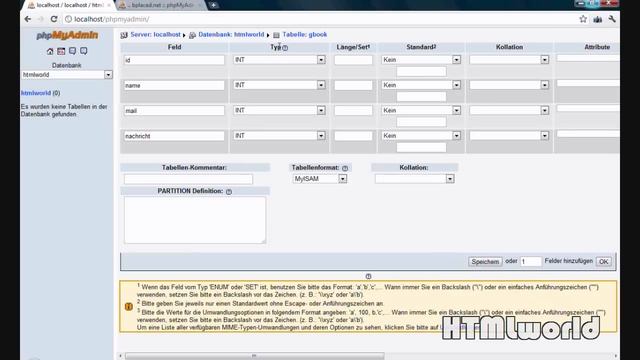Open the Typ dropdown for field id
640x360 pixels.
pyautogui.click(x=279, y=60)
